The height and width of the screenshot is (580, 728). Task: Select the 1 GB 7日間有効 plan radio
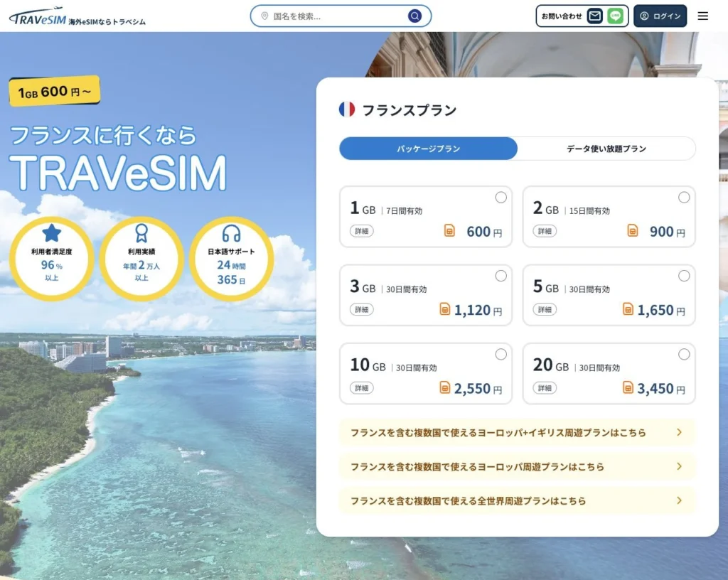(x=501, y=197)
